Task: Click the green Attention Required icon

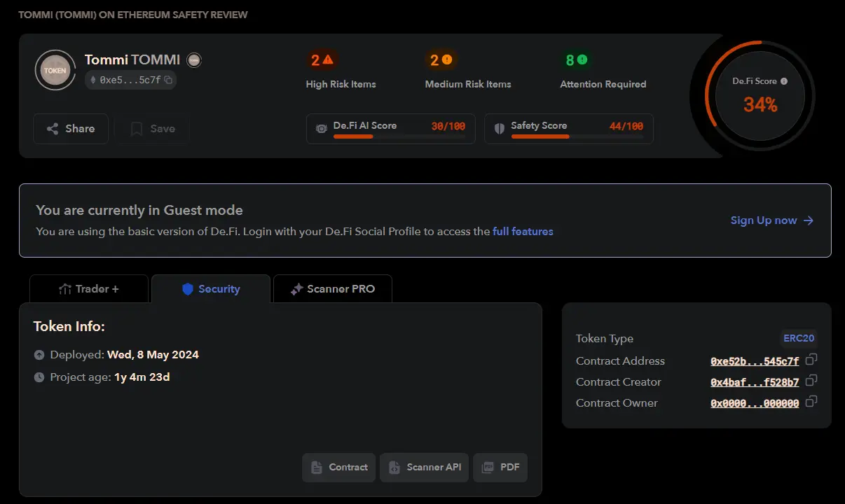Action: (x=582, y=60)
